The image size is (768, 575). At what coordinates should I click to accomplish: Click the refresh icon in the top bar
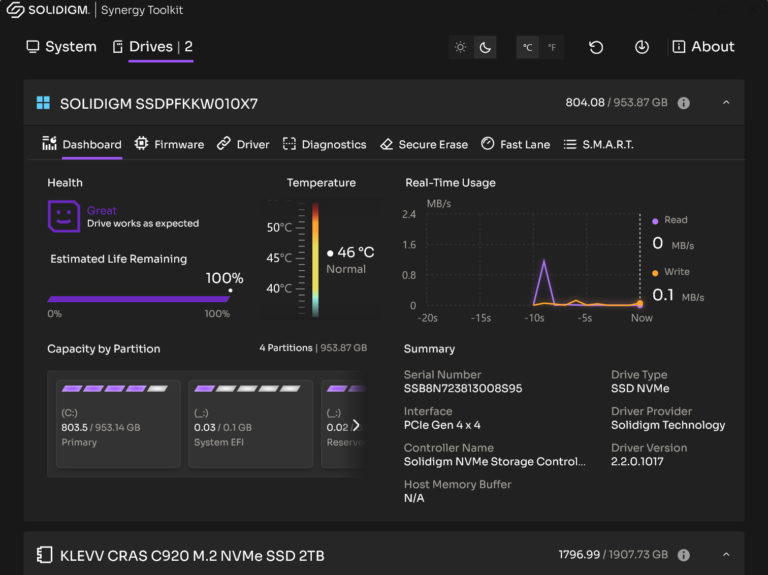pyautogui.click(x=596, y=47)
